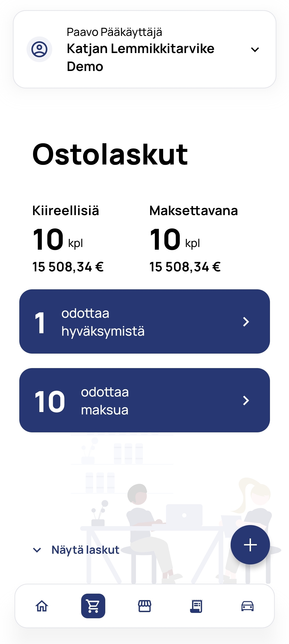Open the car travel expenses icon

pyautogui.click(x=247, y=606)
